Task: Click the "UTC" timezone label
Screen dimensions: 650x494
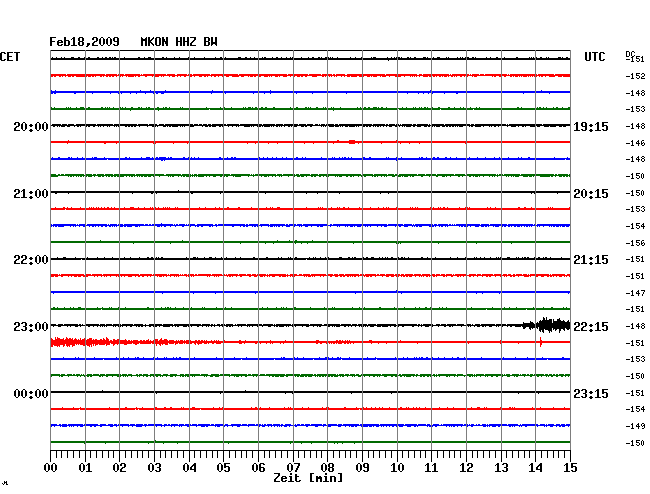Action: 594,57
